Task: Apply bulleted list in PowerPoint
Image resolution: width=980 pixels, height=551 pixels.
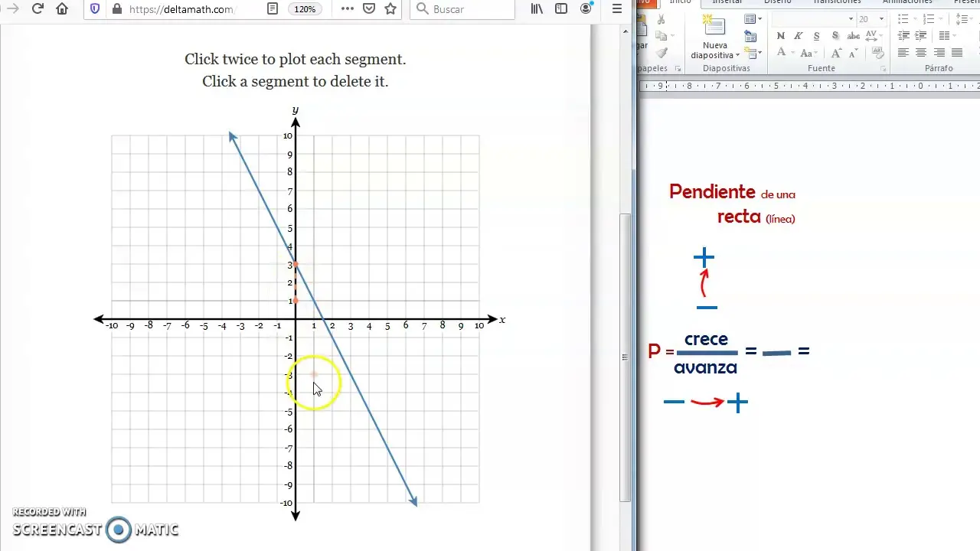Action: click(x=904, y=19)
